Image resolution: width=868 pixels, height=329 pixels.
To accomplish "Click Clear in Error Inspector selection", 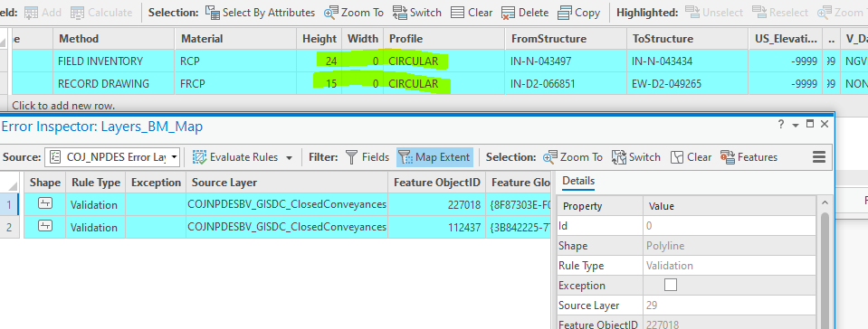I will 691,157.
